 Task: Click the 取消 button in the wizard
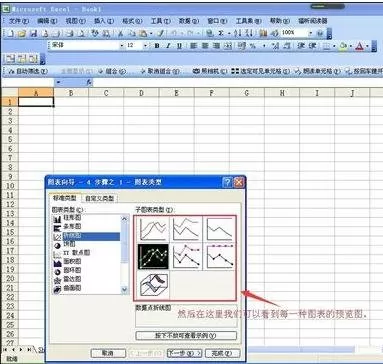pyautogui.click(x=108, y=353)
